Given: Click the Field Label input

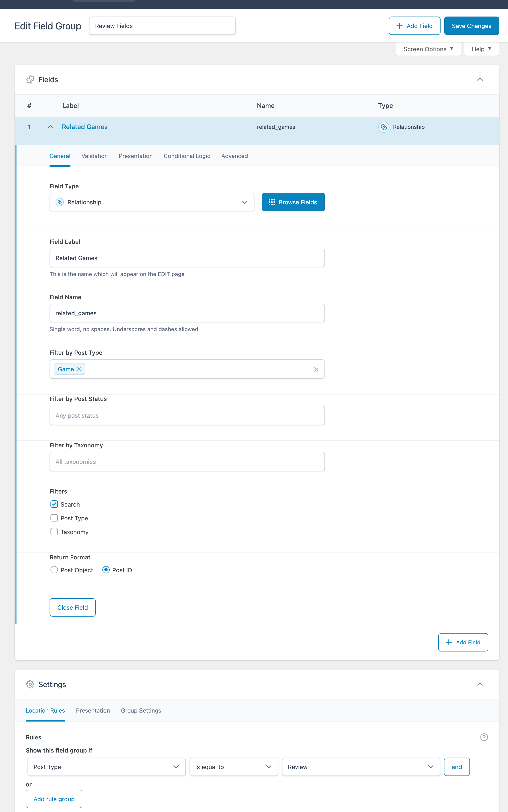Looking at the screenshot, I should (187, 258).
